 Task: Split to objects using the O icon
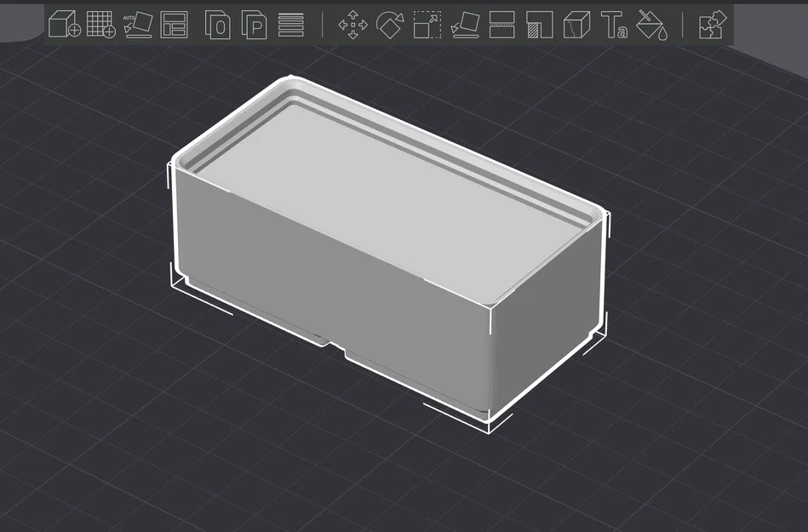(x=217, y=25)
